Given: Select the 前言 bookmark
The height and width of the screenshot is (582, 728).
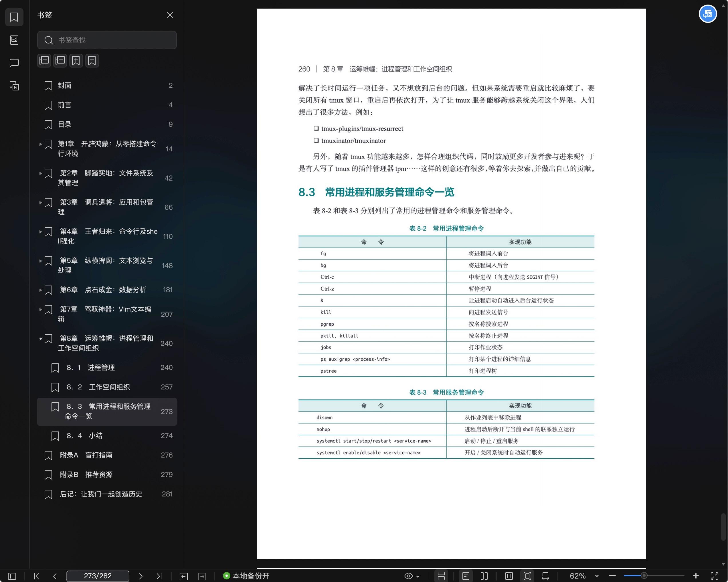Looking at the screenshot, I should [107, 105].
